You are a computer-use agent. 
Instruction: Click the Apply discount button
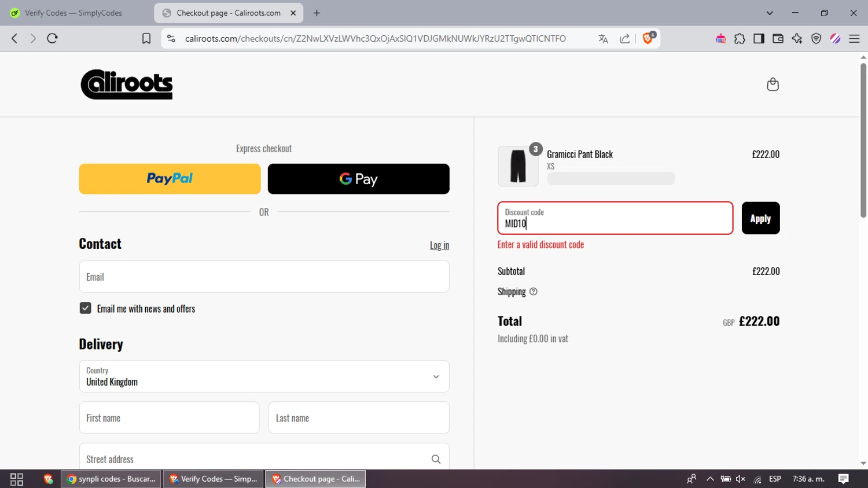tap(760, 218)
